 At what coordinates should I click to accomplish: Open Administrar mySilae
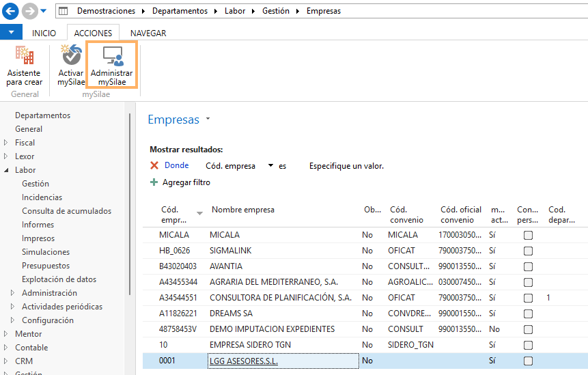tap(112, 66)
